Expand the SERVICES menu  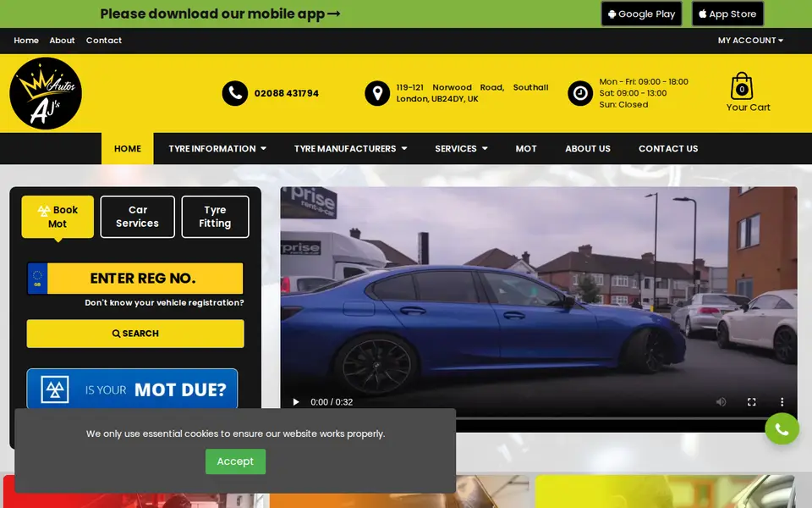pyautogui.click(x=461, y=149)
